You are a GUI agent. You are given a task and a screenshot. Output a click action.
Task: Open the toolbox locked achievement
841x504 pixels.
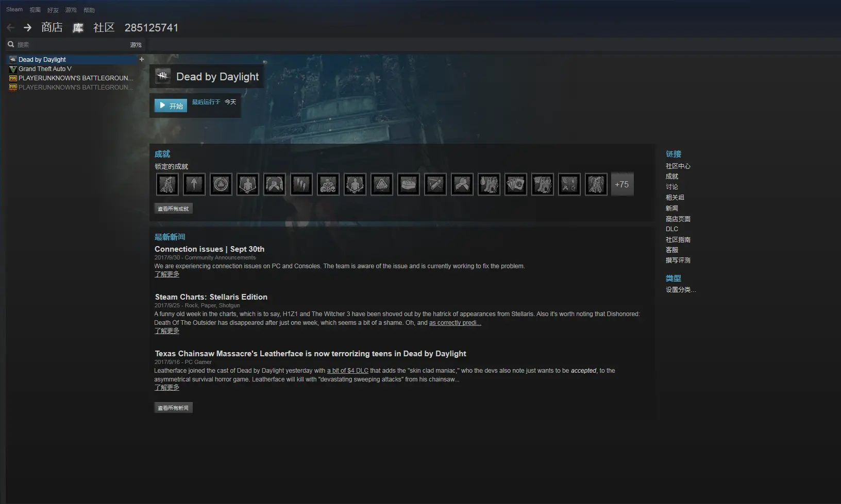pos(409,184)
